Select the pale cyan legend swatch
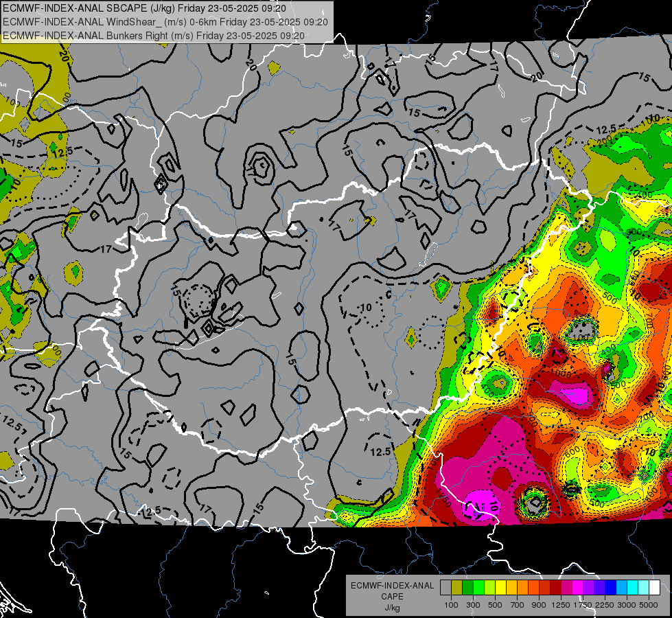This screenshot has height=618, width=672. [644, 588]
